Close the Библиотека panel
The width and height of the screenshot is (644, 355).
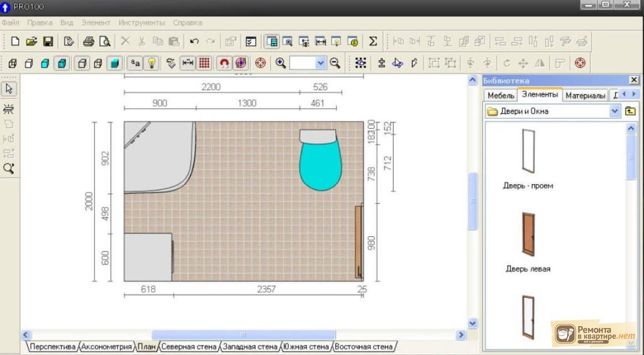pyautogui.click(x=634, y=80)
